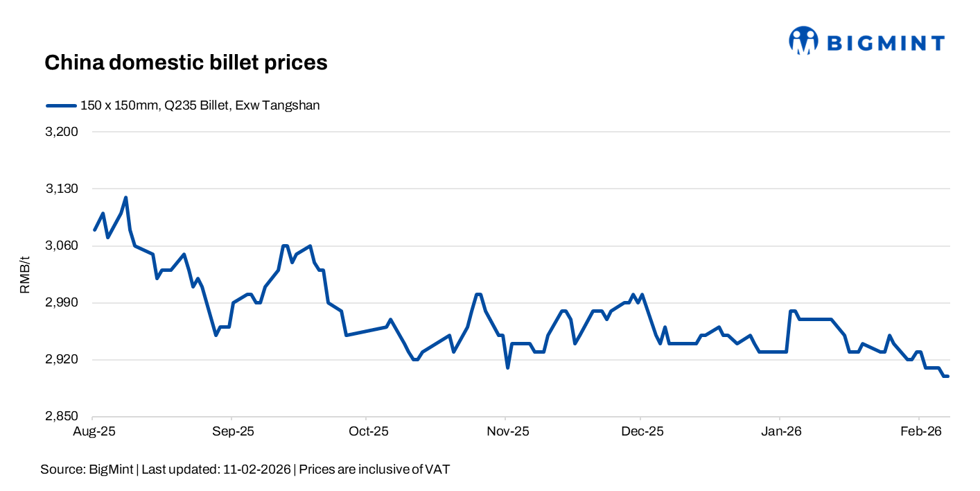The image size is (980, 491).
Task: Click the RMB/t axis title
Action: point(25,274)
